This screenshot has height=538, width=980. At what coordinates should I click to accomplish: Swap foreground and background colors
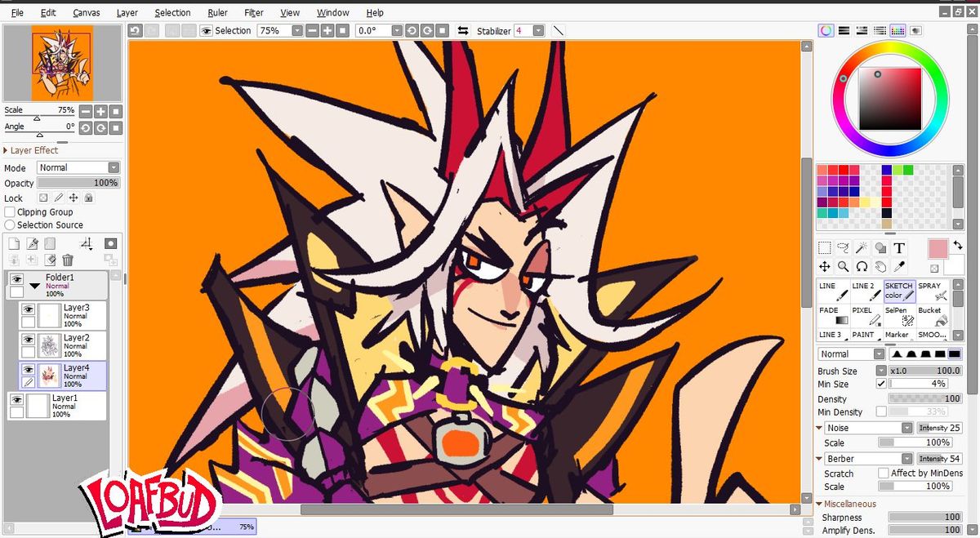(958, 245)
